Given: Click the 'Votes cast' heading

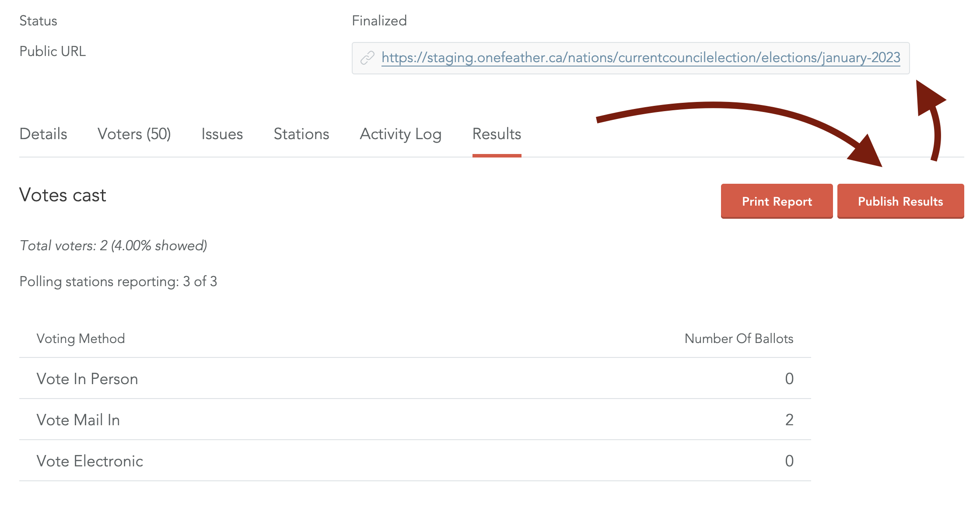Looking at the screenshot, I should pos(63,195).
